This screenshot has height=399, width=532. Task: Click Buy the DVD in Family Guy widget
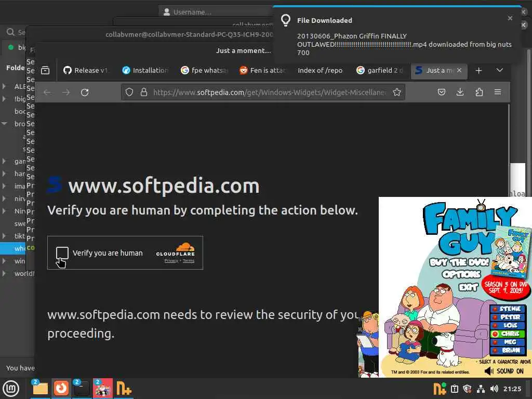[459, 262]
